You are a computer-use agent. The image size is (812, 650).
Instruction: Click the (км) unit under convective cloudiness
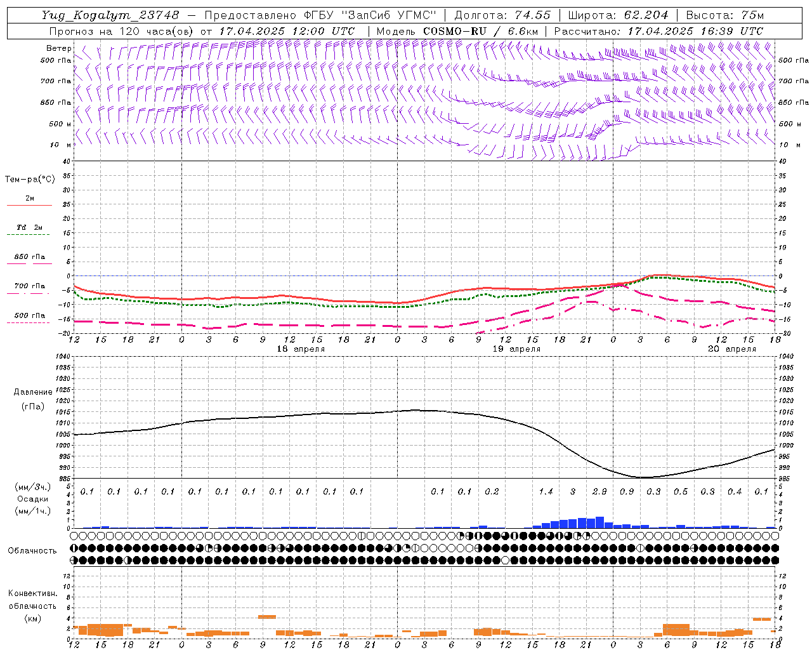tap(32, 618)
